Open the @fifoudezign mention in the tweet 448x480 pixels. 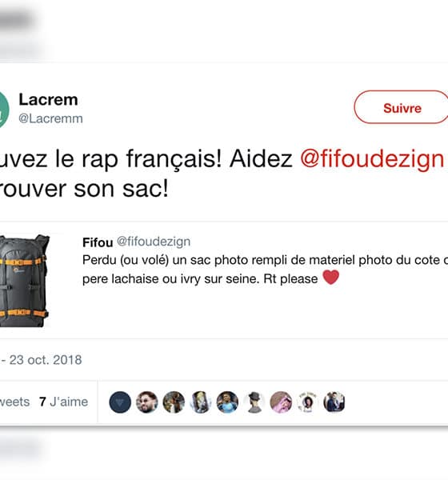pyautogui.click(x=372, y=159)
